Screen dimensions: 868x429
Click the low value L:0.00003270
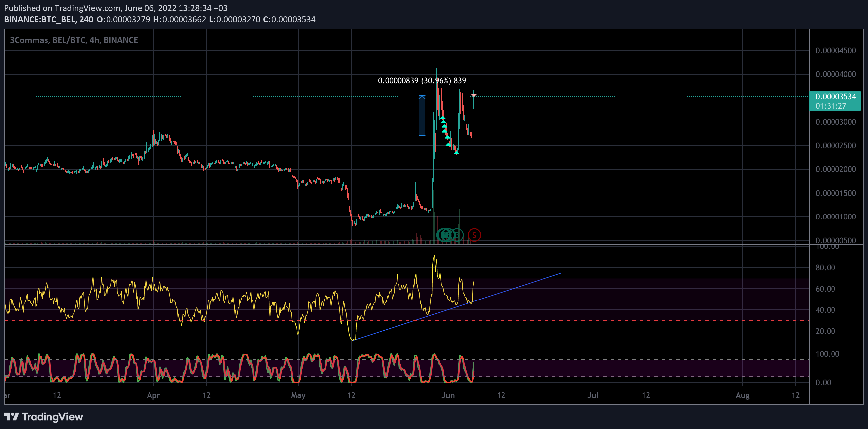pos(235,19)
